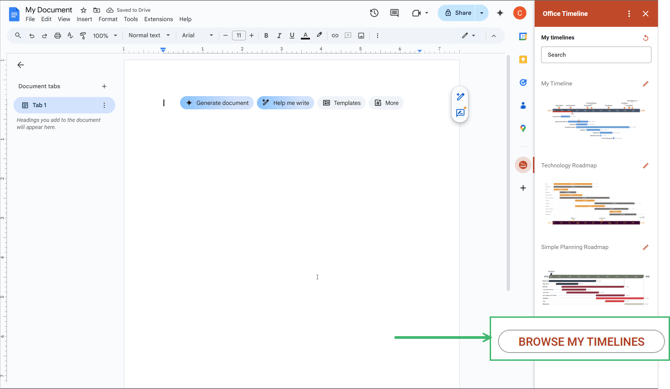Open Normal text style dropdown
670x389 pixels.
(x=149, y=35)
